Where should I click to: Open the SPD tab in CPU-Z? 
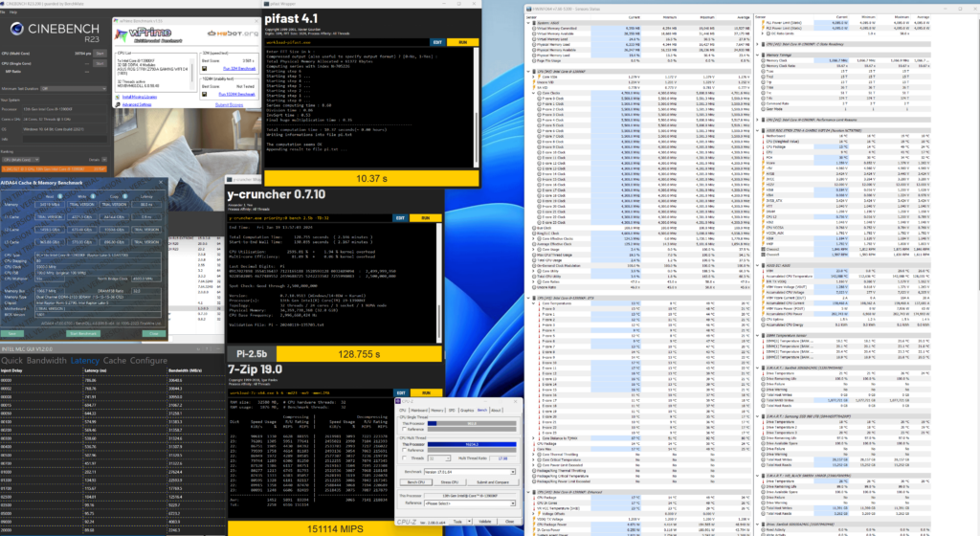[452, 411]
